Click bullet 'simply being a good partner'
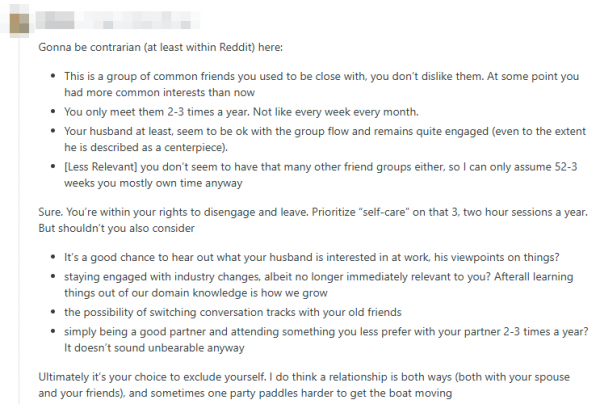This screenshot has width=600, height=404. click(300, 330)
